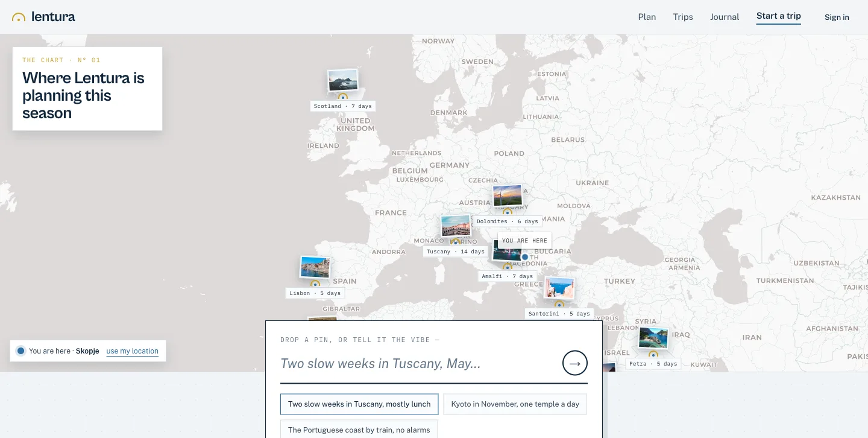Open the Trips menu item
868x438 pixels.
coord(683,17)
